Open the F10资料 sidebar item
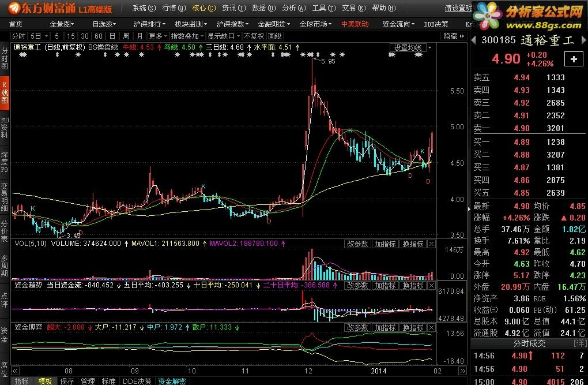Viewport: 588px width, 385px height. pos(5,128)
